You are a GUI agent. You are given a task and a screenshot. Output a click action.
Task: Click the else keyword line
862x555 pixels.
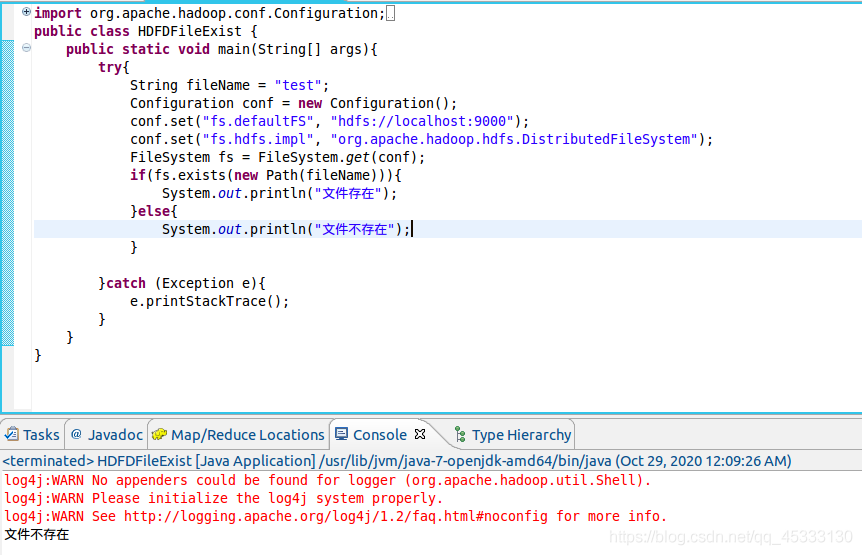154,211
